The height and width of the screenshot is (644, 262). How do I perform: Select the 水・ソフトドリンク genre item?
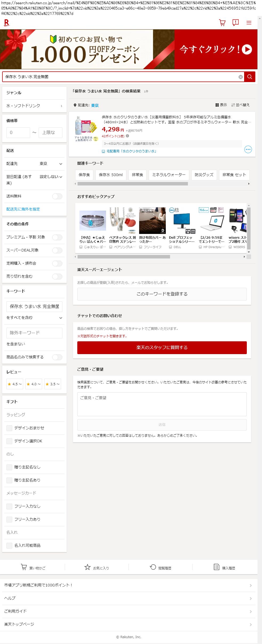pyautogui.click(x=34, y=106)
